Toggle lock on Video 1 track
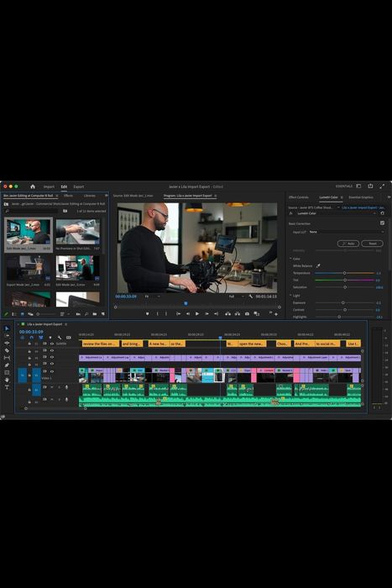 pos(29,375)
